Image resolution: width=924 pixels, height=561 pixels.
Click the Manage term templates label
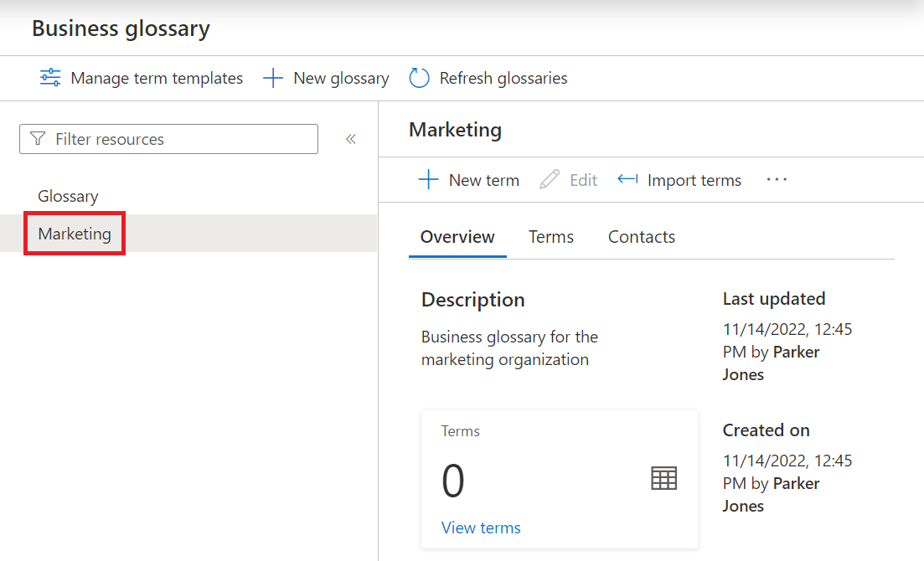point(157,78)
